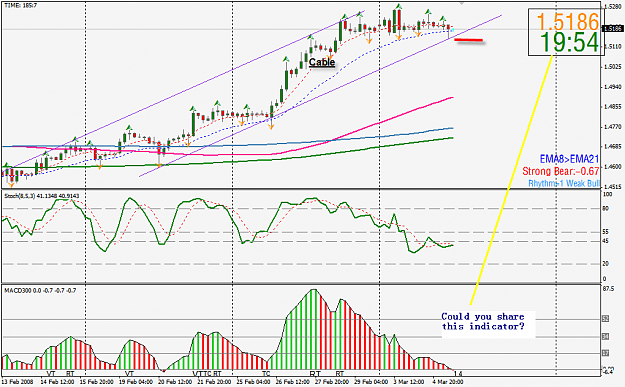The height and width of the screenshot is (387, 625).
Task: Click the stochastic 20 level label
Action: [x=606, y=264]
